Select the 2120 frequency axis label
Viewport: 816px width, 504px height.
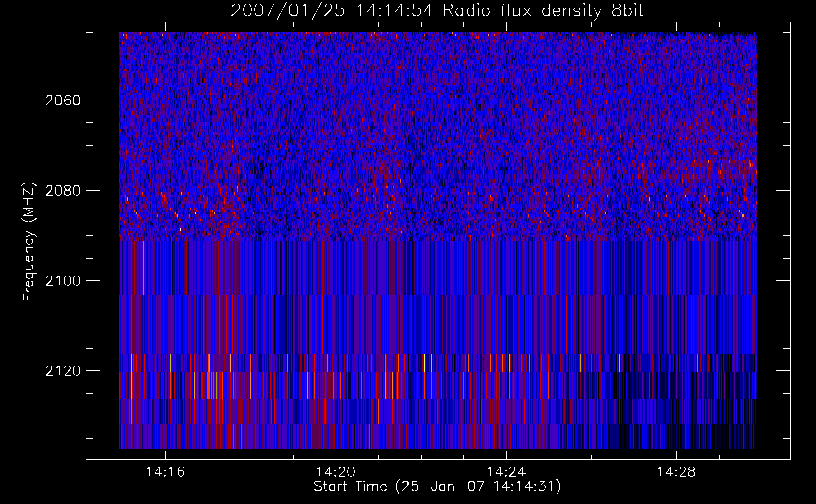point(63,371)
